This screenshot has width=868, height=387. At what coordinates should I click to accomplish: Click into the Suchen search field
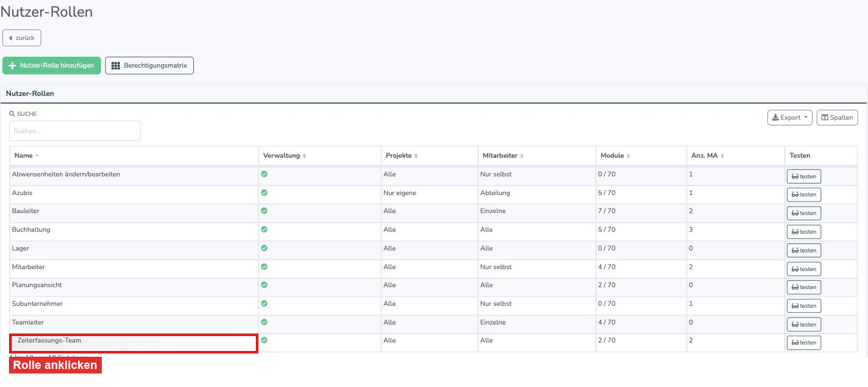pos(75,131)
